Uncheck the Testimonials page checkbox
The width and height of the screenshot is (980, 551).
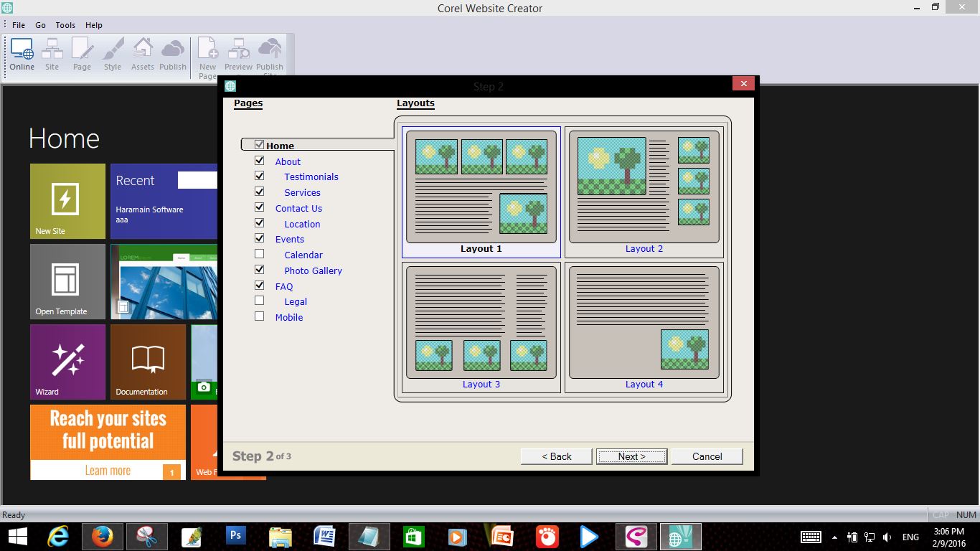[260, 176]
